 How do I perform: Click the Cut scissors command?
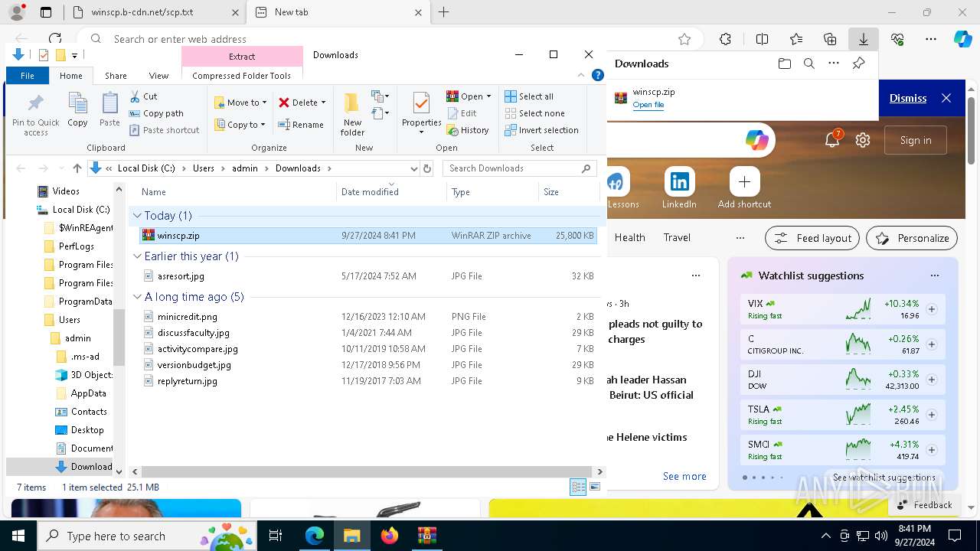pyautogui.click(x=143, y=96)
